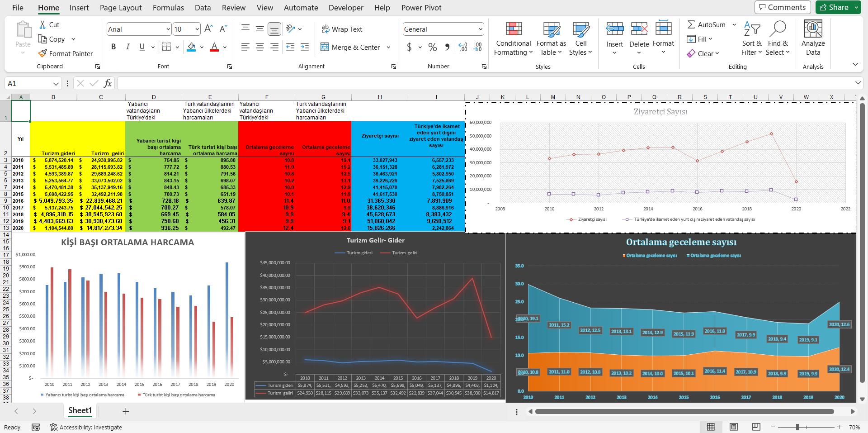Toggle Bold formatting
Screen dimensions: 868x433
pos(113,47)
